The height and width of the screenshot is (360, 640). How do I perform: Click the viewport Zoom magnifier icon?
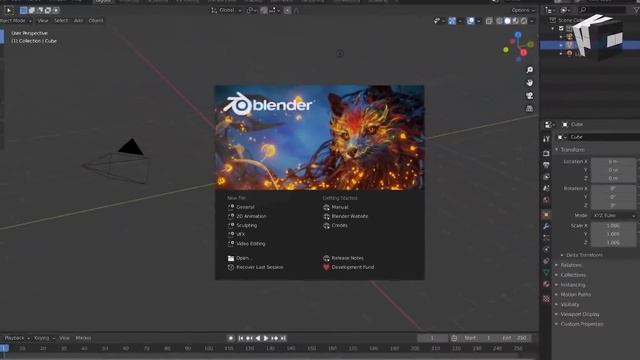click(529, 70)
